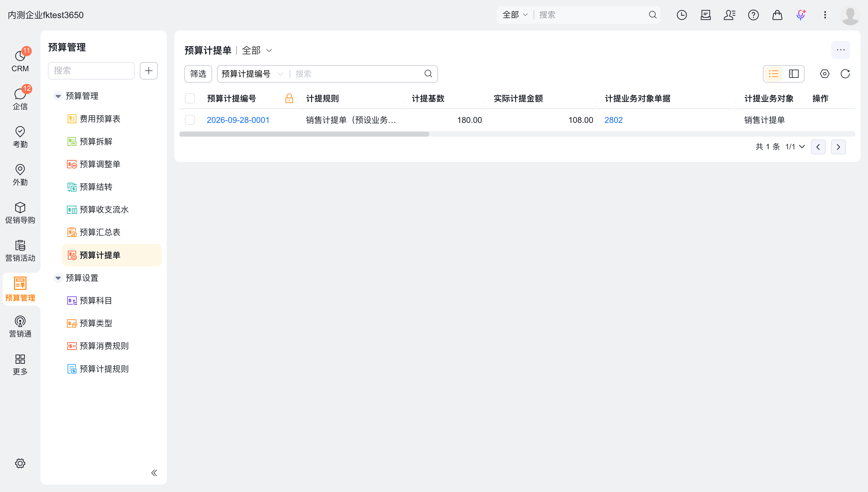Open the 1/1 page selector dropdown
This screenshot has height=492, width=868.
coord(795,147)
